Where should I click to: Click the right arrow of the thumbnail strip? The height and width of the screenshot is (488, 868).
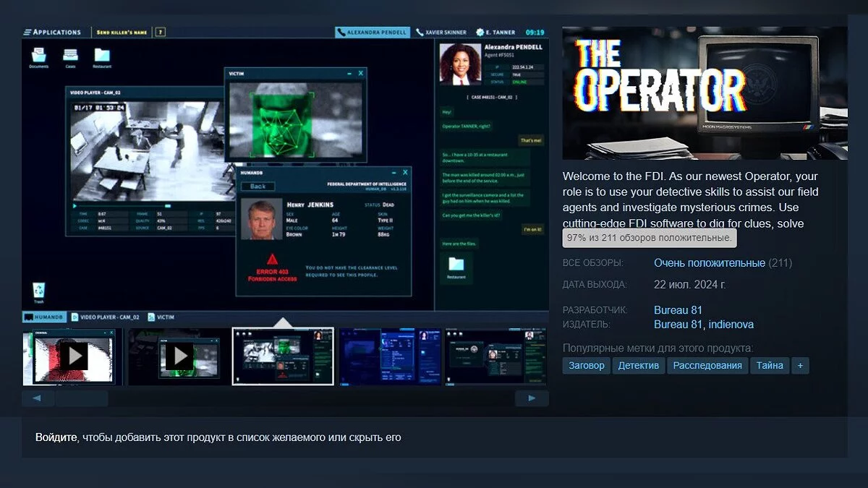click(x=532, y=398)
